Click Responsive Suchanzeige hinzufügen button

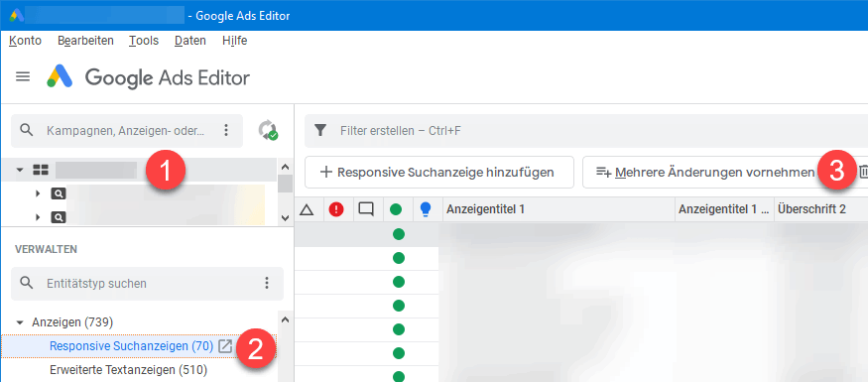(x=438, y=173)
